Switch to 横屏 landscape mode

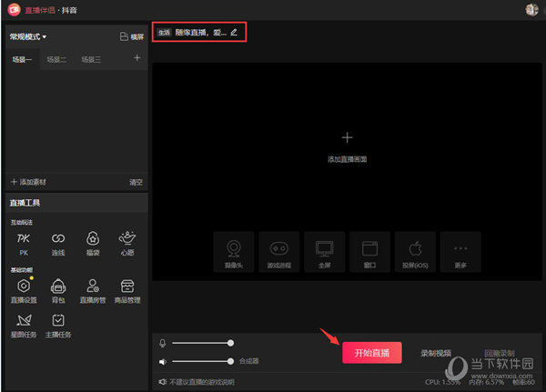tap(132, 36)
